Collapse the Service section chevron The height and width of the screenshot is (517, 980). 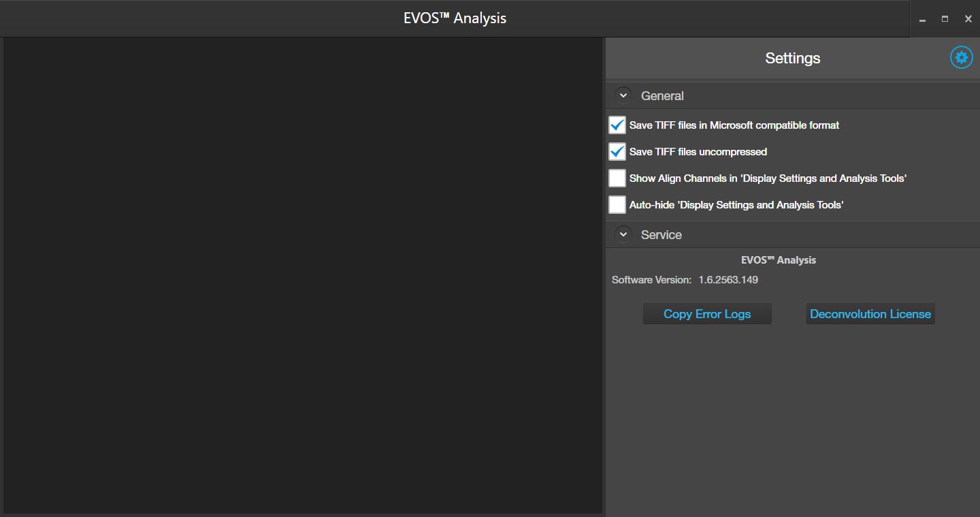[623, 234]
